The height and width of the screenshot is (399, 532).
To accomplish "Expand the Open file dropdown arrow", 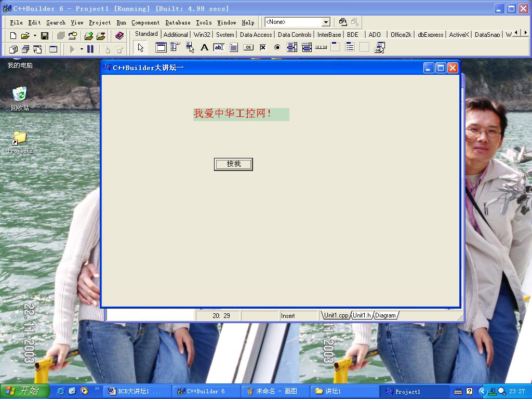I will pos(35,36).
